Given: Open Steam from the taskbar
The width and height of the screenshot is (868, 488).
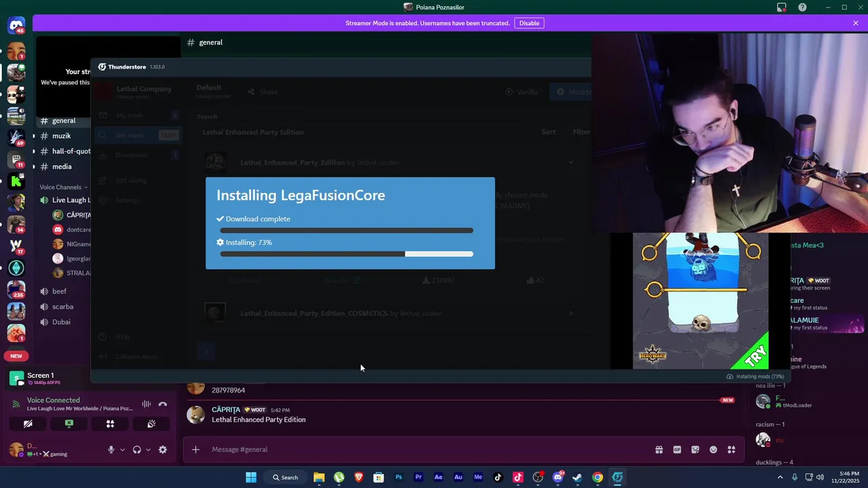Looking at the screenshot, I should point(577,477).
